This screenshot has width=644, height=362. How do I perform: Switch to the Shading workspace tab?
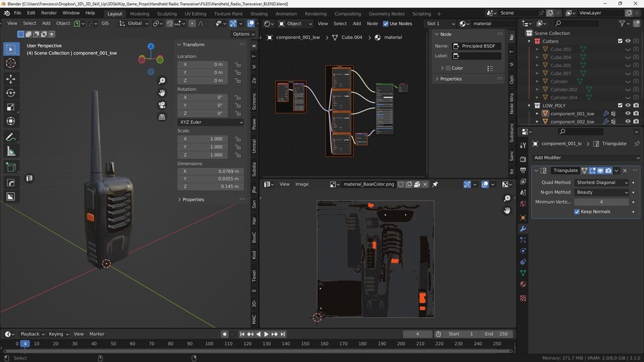click(x=259, y=13)
